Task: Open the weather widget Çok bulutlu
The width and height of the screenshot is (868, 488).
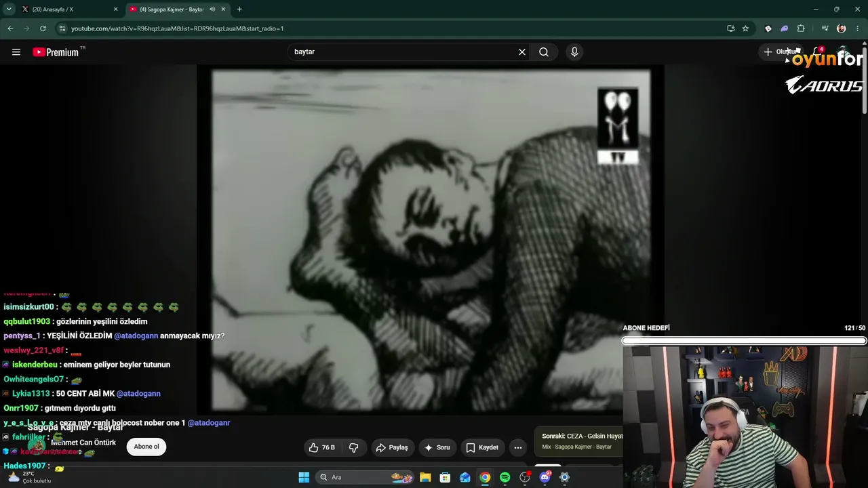Action: pos(30,477)
